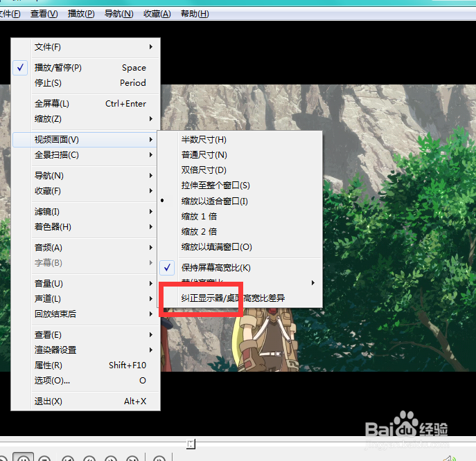476x461 pixels.
Task: Open the 导航(N) menu in menu bar
Action: (118, 14)
